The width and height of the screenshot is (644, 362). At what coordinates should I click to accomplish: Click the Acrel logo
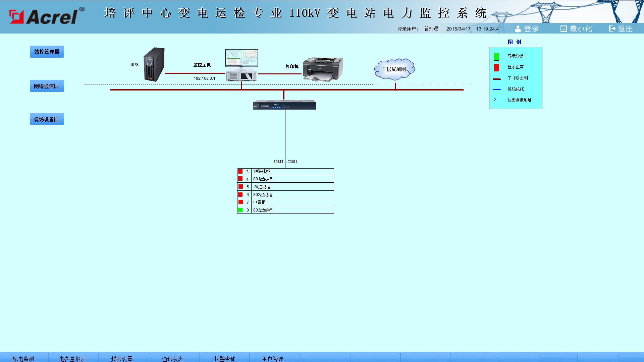coord(47,16)
